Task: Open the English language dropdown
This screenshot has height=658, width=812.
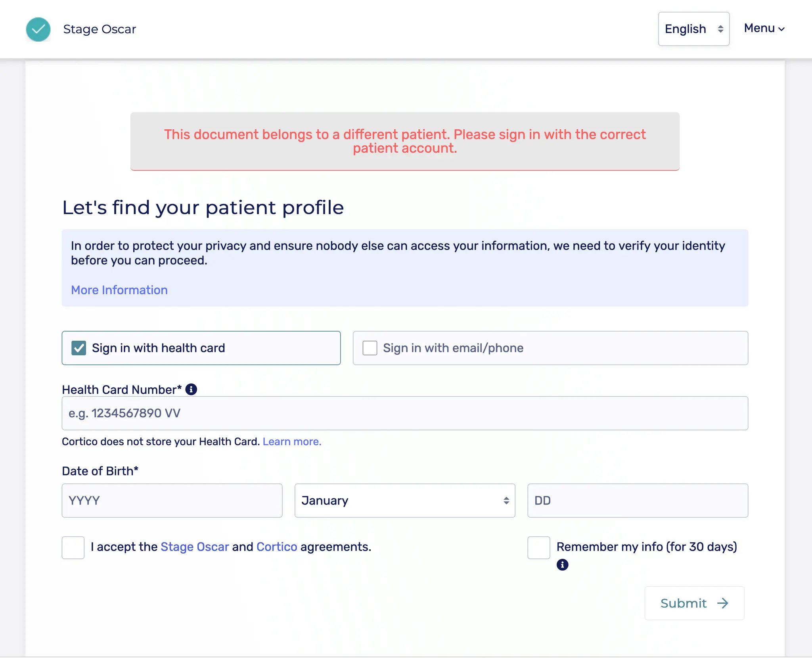Action: [x=693, y=29]
